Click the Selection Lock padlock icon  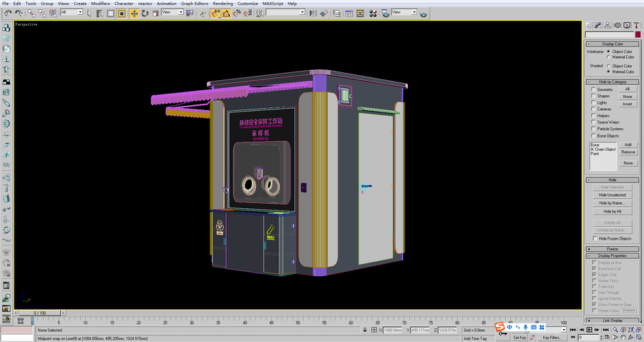(x=365, y=330)
